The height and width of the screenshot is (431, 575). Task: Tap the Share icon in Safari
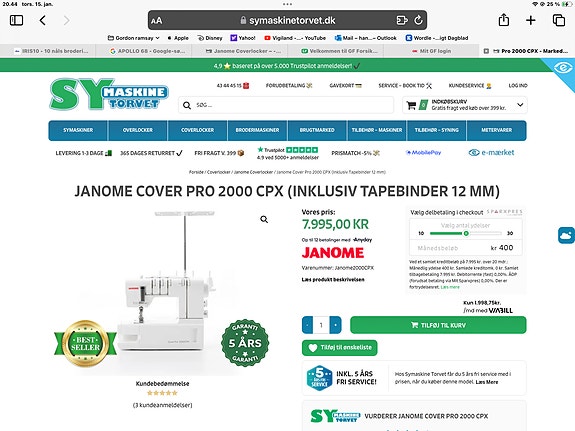(503, 20)
